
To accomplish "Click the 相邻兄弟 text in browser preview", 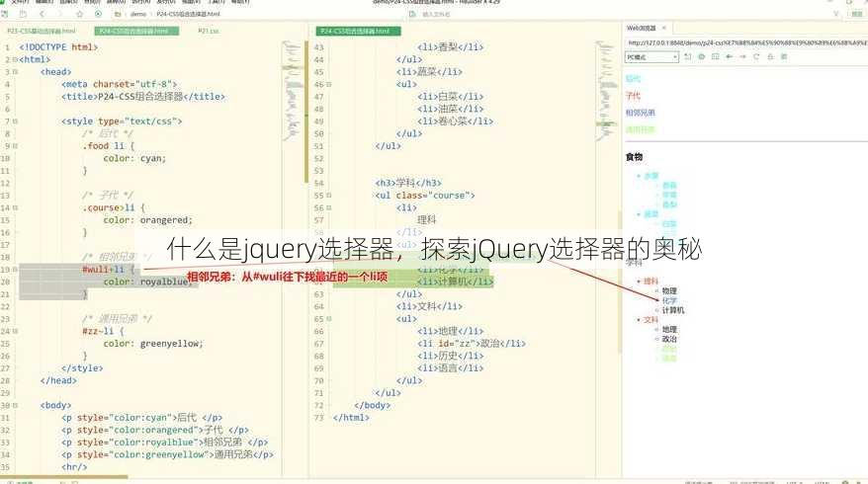I will point(640,113).
